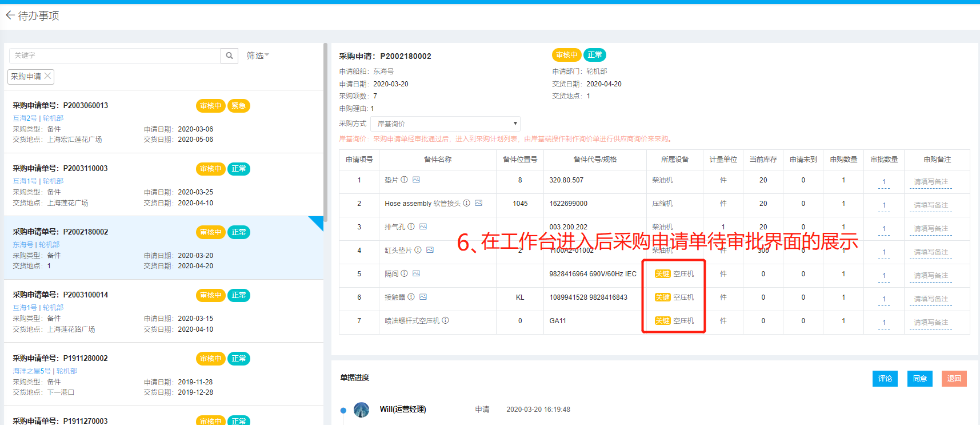Image resolution: width=980 pixels, height=425 pixels.
Task: Click 互海2号 | 轮机部 link
Action: (38, 118)
